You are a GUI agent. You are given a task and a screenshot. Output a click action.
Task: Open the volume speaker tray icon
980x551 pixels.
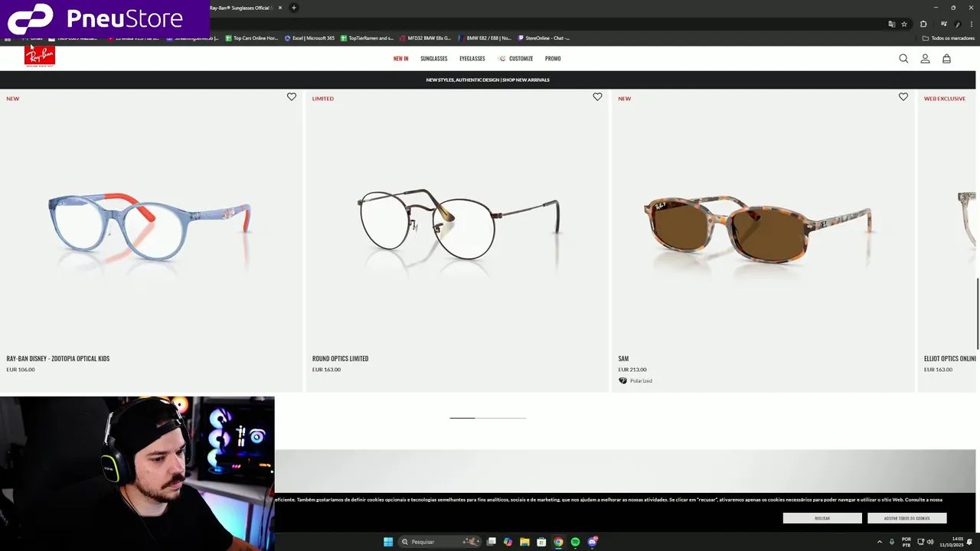pyautogui.click(x=930, y=542)
